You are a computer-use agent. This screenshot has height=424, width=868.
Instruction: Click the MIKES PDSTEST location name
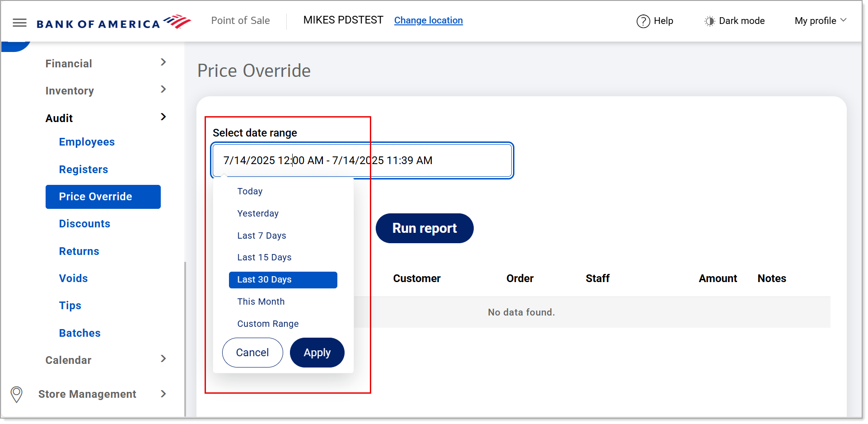point(343,20)
